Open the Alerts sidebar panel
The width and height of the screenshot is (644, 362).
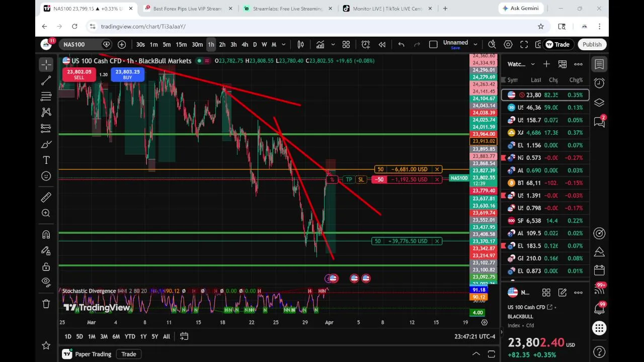599,83
